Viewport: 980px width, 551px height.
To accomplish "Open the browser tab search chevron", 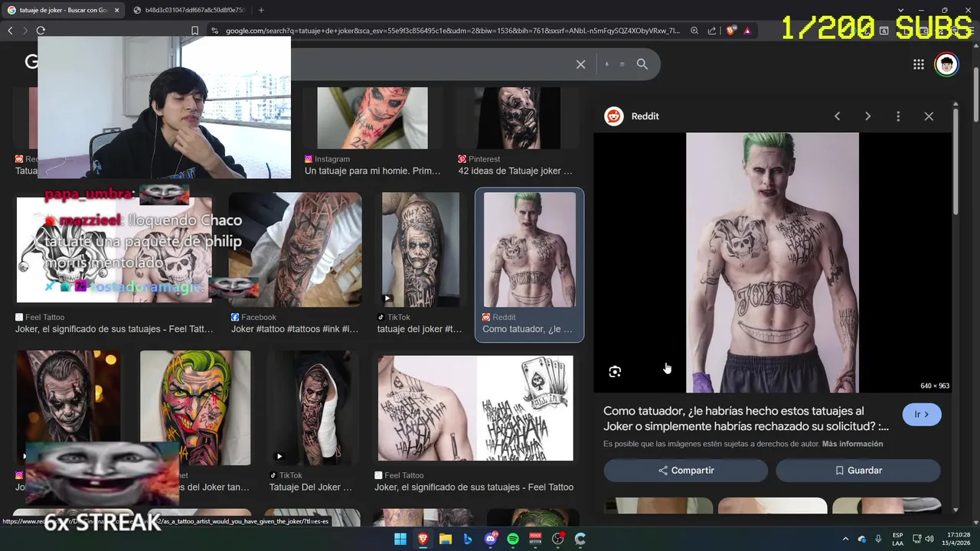I will 901,10.
